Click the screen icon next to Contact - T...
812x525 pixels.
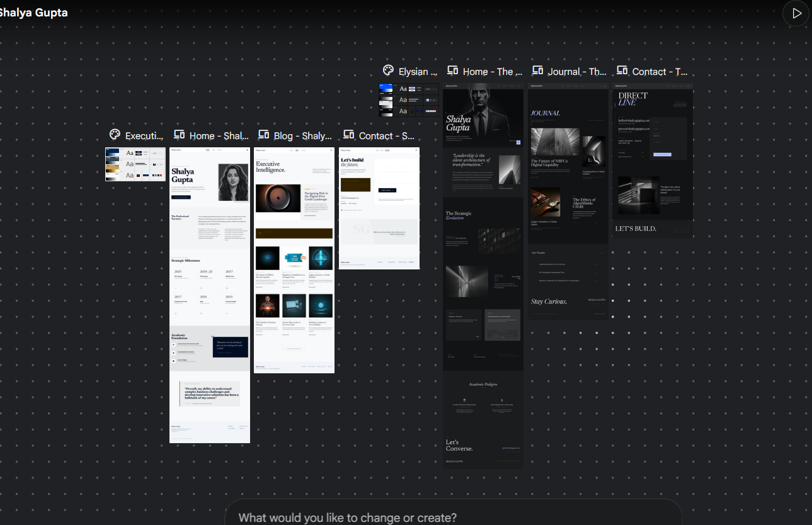tap(622, 71)
